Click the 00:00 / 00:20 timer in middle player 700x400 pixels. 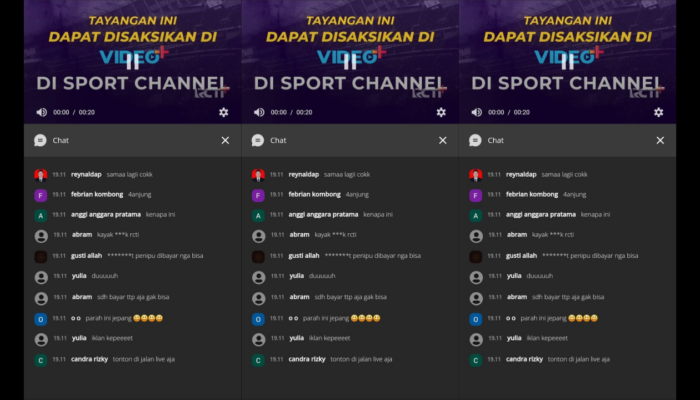pos(291,112)
